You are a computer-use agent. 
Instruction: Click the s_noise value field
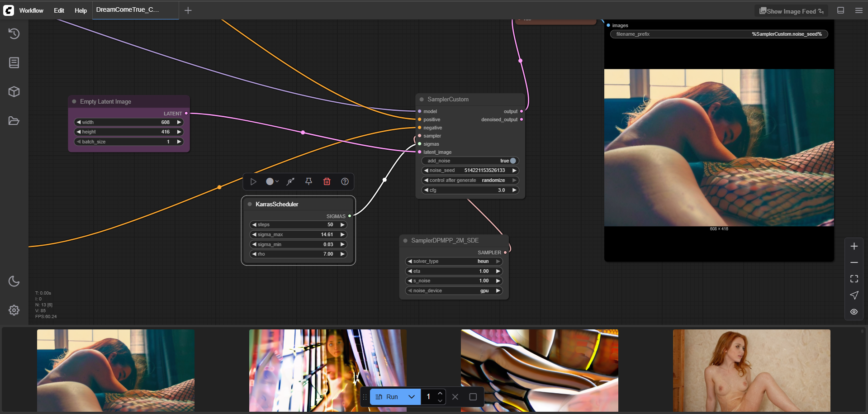tap(454, 281)
